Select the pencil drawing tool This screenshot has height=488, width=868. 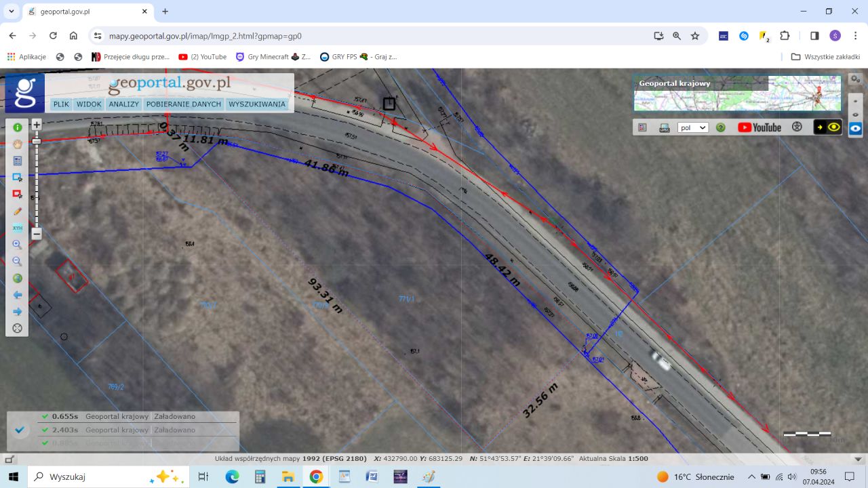18,211
